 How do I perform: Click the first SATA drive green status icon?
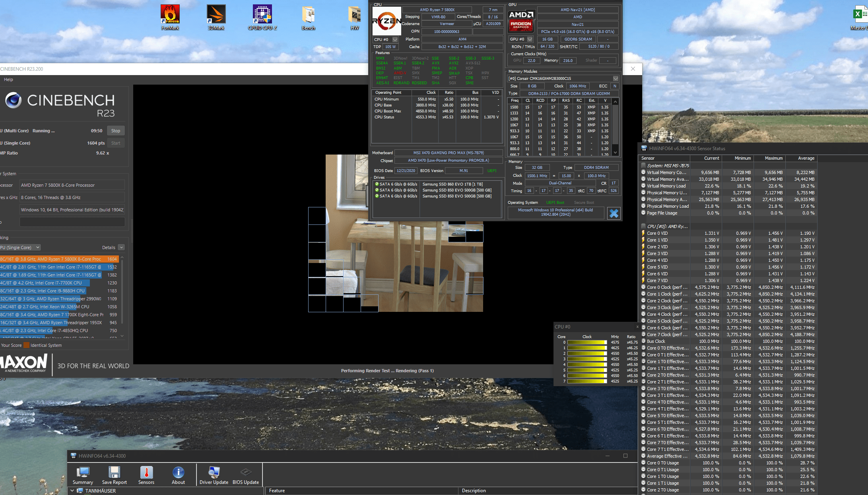pos(377,184)
